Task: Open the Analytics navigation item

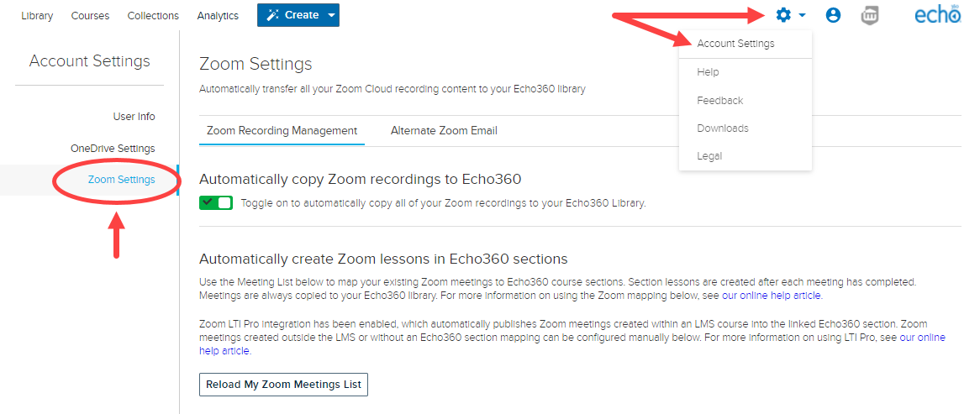Action: point(218,16)
